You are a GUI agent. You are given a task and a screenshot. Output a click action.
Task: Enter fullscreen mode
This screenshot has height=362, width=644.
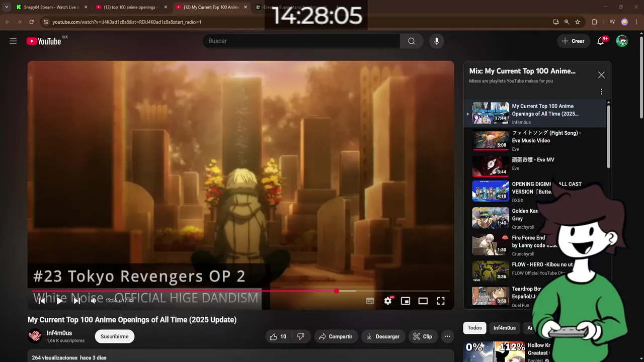(x=441, y=301)
